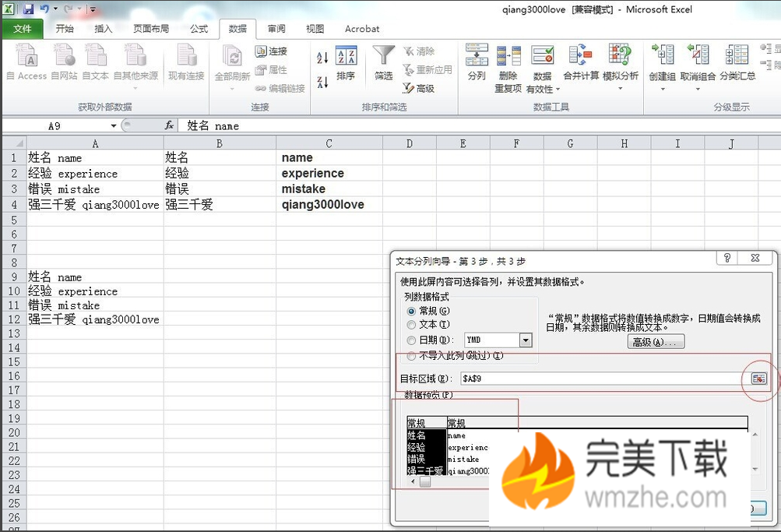Click the range selector icon beside 目标区域
Image resolution: width=781 pixels, height=532 pixels.
pos(758,379)
